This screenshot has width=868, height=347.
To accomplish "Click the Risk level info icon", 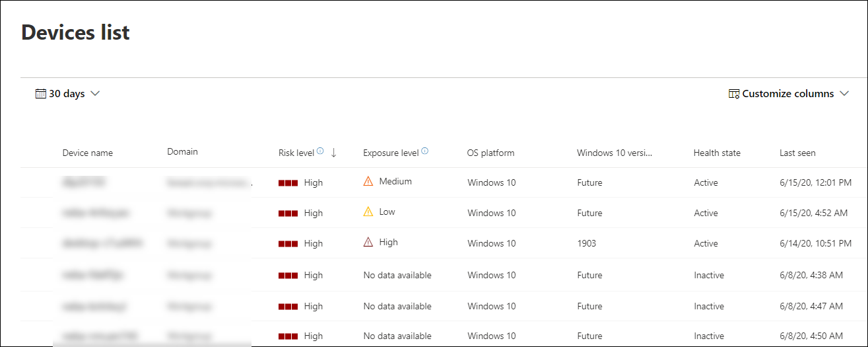I will pyautogui.click(x=320, y=151).
